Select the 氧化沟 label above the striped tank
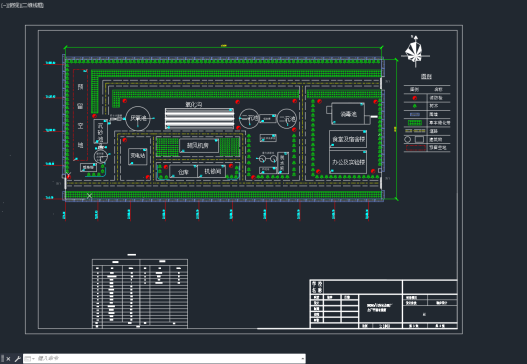Screen dimensions: 527x364 pyautogui.click(x=194, y=105)
